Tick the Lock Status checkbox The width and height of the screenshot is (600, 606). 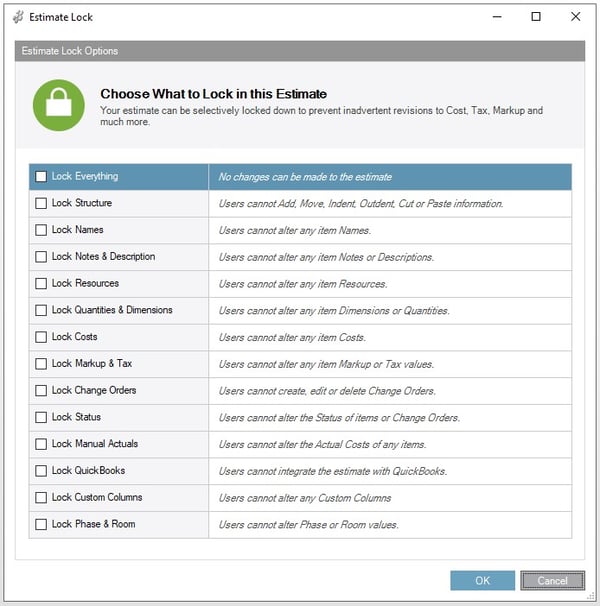coord(41,417)
